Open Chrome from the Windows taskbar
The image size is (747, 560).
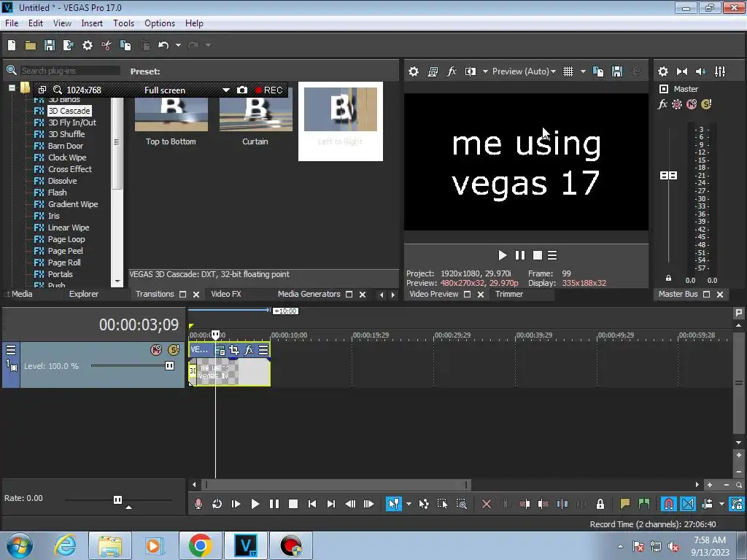pyautogui.click(x=200, y=545)
